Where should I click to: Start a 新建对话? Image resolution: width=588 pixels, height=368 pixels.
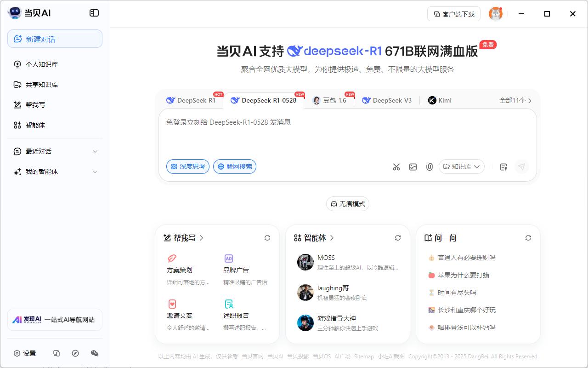[x=55, y=39]
